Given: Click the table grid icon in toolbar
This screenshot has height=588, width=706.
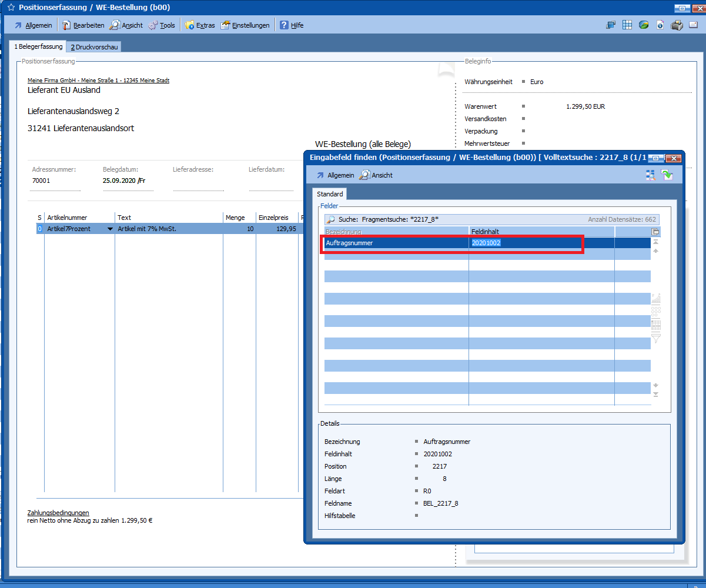Looking at the screenshot, I should point(627,25).
